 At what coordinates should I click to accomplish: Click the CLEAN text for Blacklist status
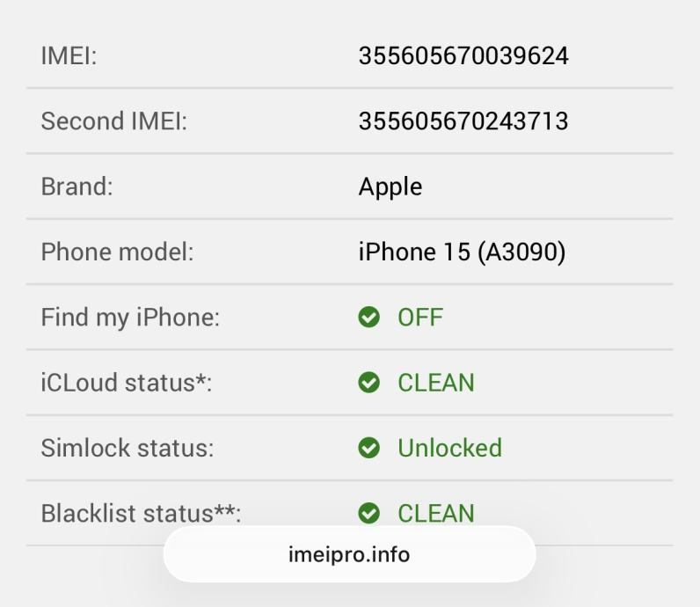pyautogui.click(x=435, y=513)
